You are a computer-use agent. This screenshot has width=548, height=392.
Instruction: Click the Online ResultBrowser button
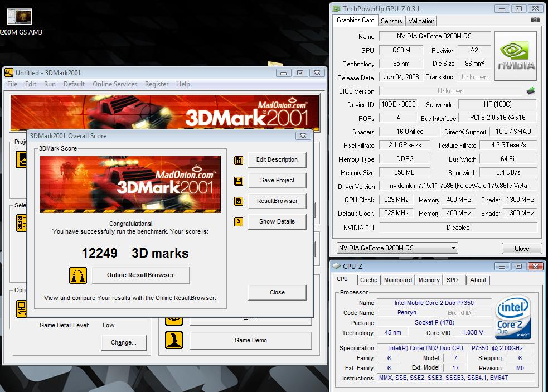coord(141,275)
